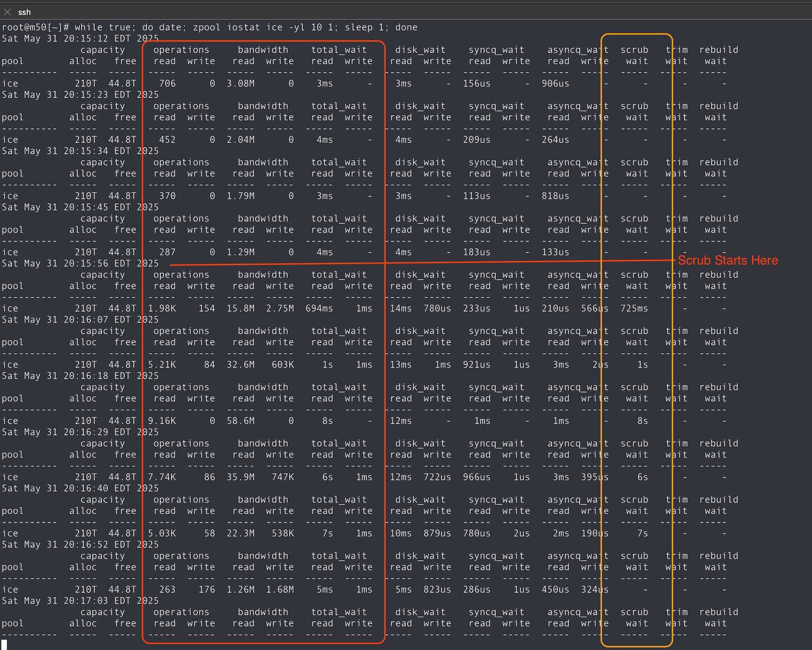This screenshot has width=812, height=650.
Task: Click the write bandwidth value 603K
Action: 283,365
